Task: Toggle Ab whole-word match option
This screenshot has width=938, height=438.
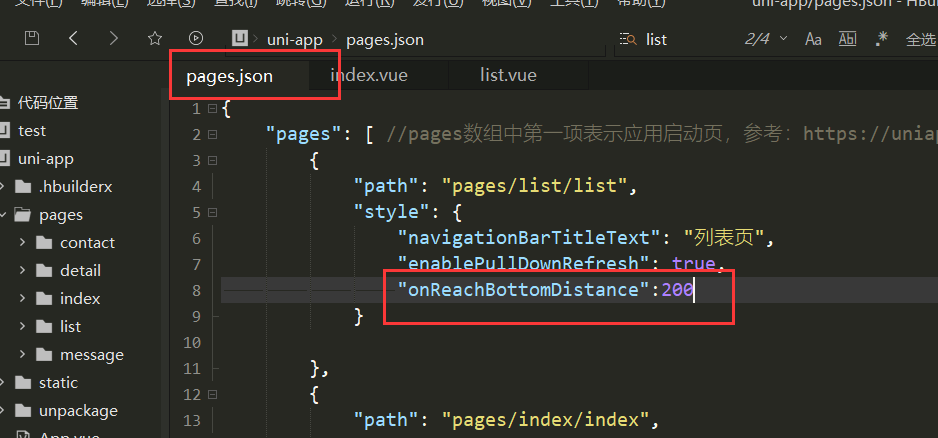Action: pyautogui.click(x=847, y=39)
